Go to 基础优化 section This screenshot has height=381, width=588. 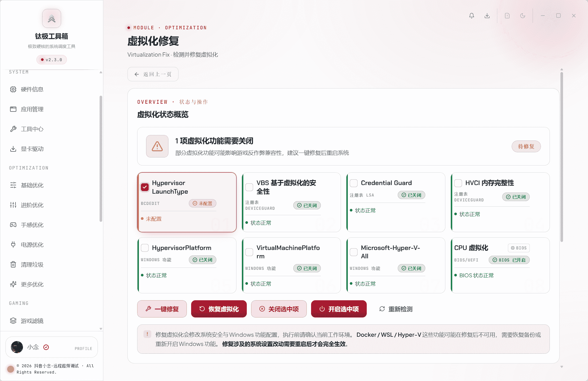[x=52, y=185]
